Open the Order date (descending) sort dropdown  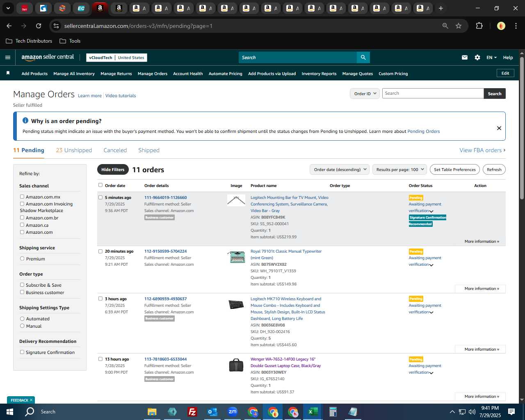[x=340, y=169]
